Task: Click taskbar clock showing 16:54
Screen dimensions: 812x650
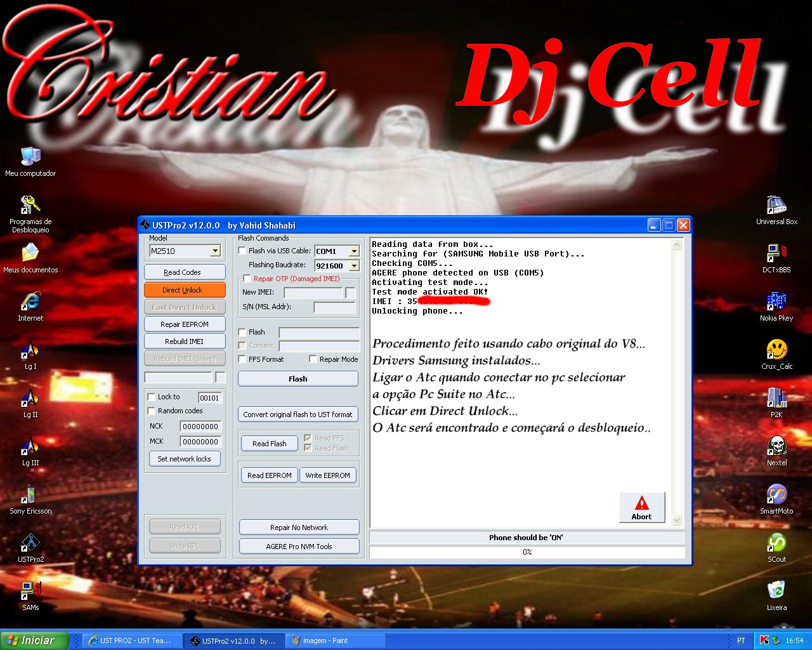Action: click(794, 640)
